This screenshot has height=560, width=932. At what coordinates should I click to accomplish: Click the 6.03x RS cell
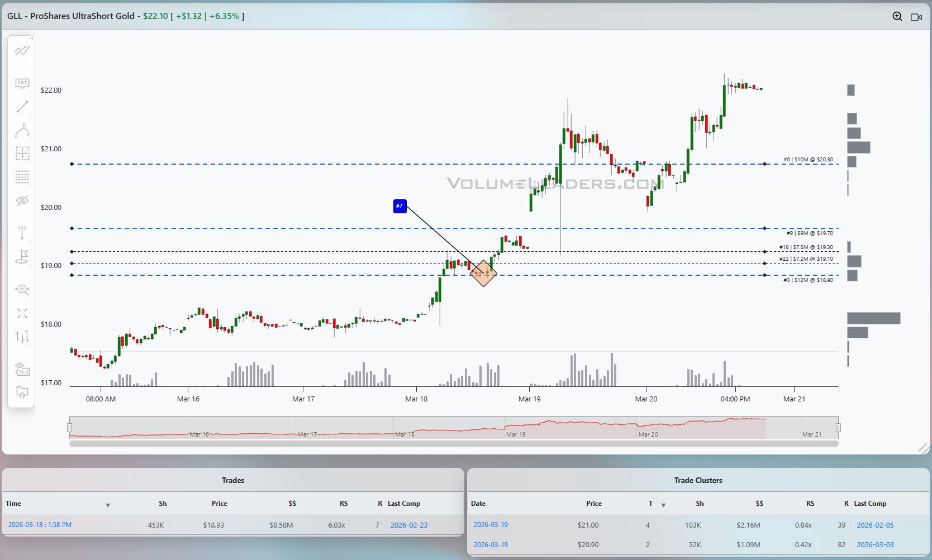336,525
